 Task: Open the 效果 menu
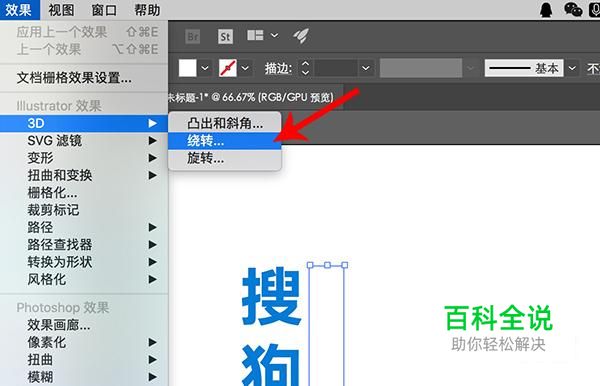[x=19, y=10]
